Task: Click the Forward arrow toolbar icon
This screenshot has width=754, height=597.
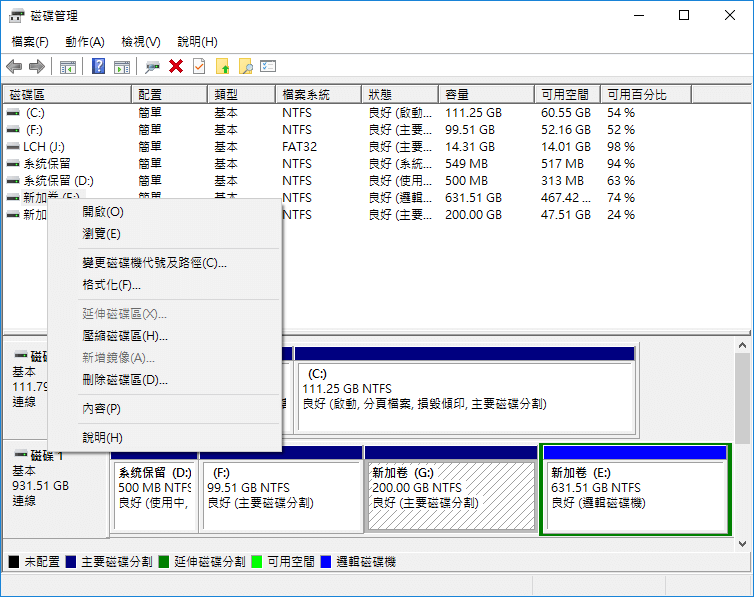Action: [37, 66]
